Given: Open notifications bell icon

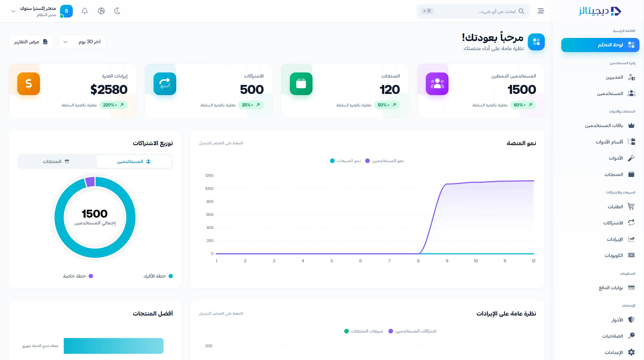Looking at the screenshot, I should (x=85, y=11).
